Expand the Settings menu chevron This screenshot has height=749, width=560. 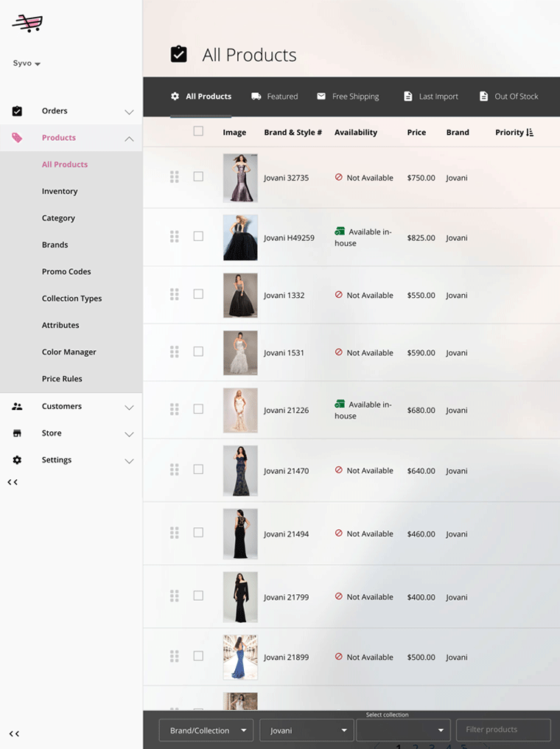coord(129,461)
